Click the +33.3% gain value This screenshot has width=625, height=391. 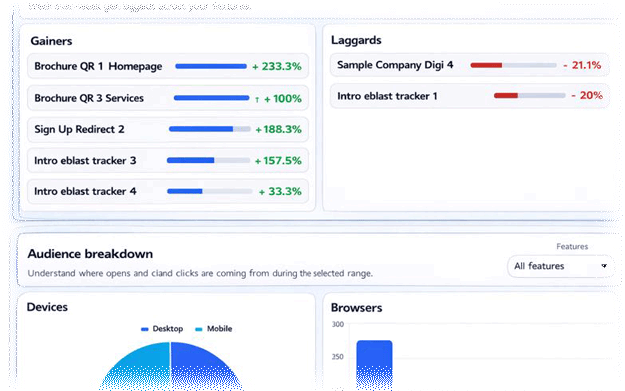pyautogui.click(x=280, y=192)
